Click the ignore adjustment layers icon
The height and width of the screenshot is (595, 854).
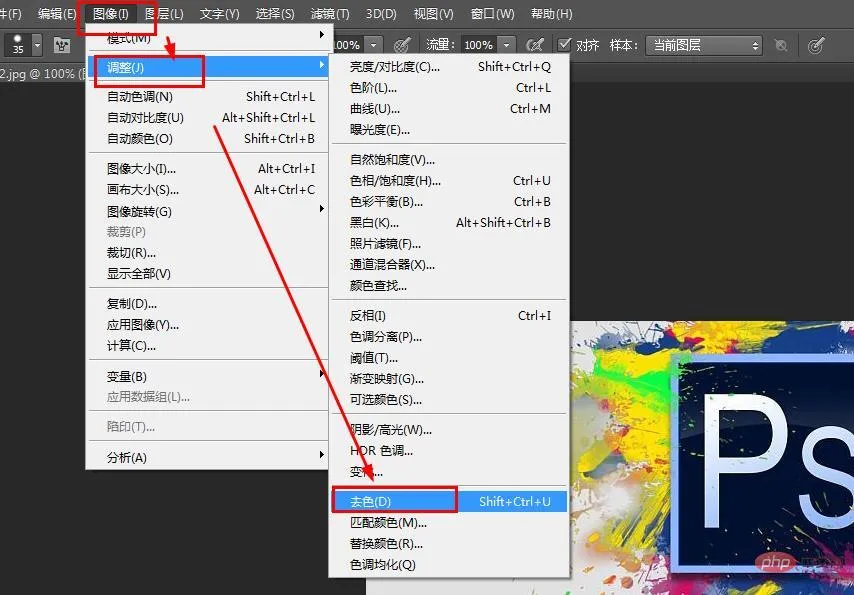[780, 45]
